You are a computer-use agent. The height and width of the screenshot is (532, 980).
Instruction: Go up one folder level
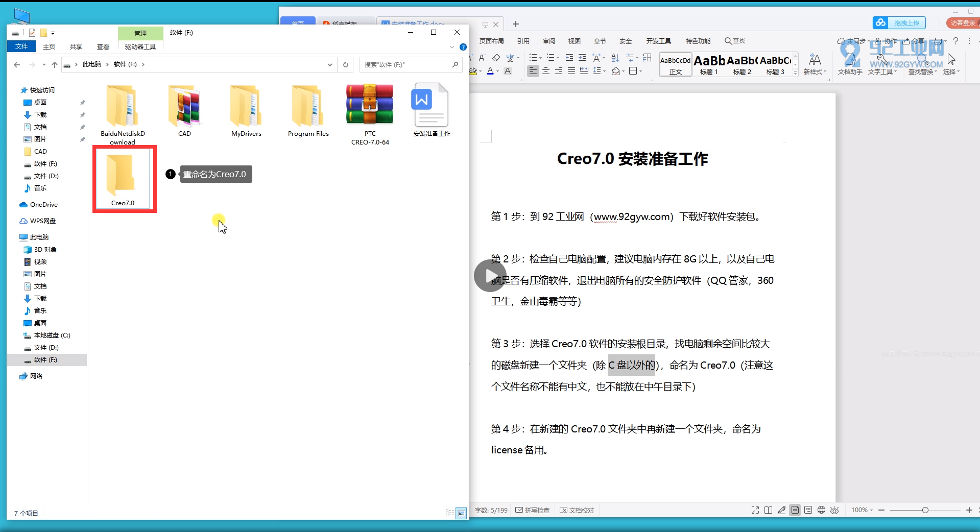(55, 65)
